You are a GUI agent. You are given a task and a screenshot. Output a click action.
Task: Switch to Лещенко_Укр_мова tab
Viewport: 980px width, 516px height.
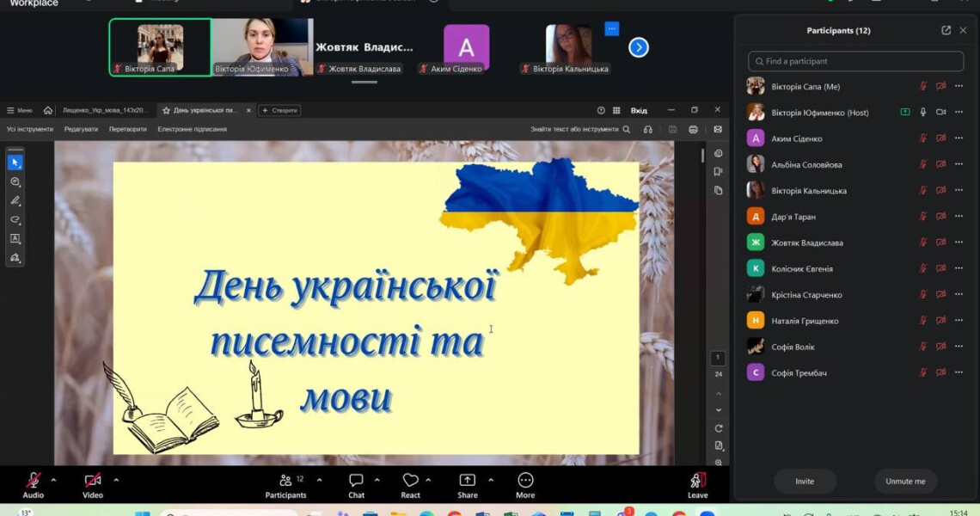click(106, 110)
